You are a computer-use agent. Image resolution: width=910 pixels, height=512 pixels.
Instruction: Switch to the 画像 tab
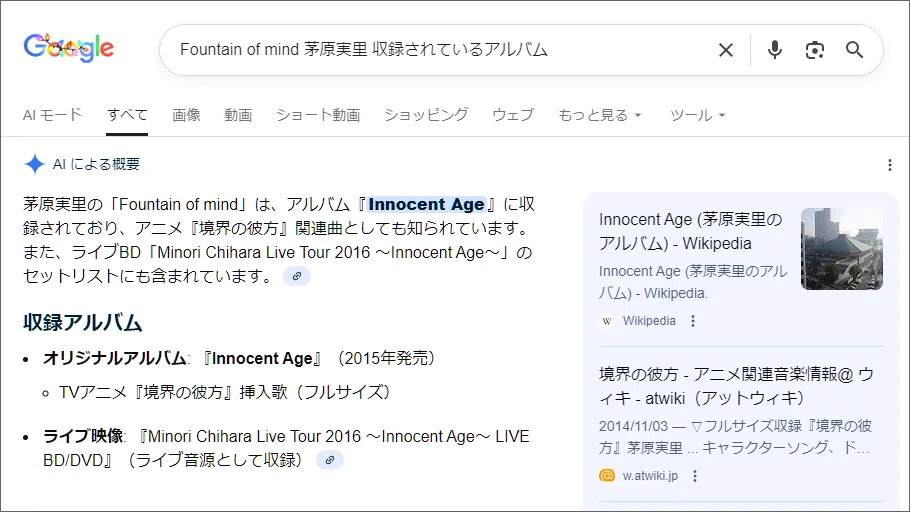tap(186, 115)
